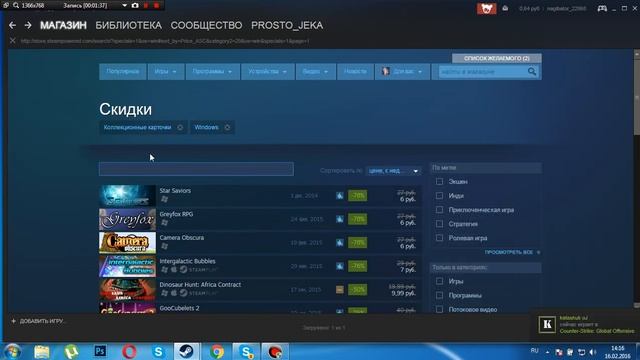Open the Популярное store tab

pyautogui.click(x=122, y=71)
